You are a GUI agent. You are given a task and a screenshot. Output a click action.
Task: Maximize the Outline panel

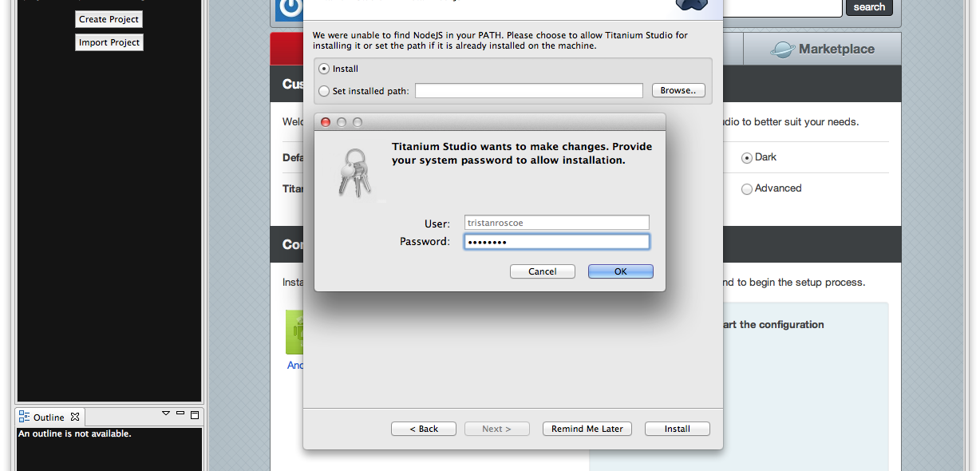point(194,415)
